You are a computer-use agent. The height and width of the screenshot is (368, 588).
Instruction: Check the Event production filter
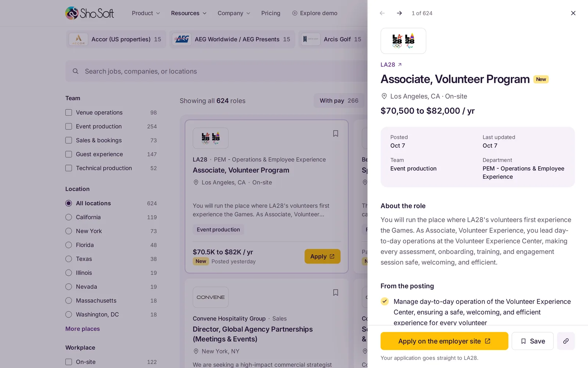click(69, 127)
